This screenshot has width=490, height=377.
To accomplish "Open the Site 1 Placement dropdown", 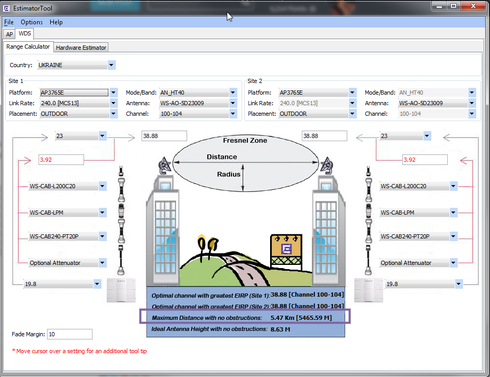I will point(114,114).
